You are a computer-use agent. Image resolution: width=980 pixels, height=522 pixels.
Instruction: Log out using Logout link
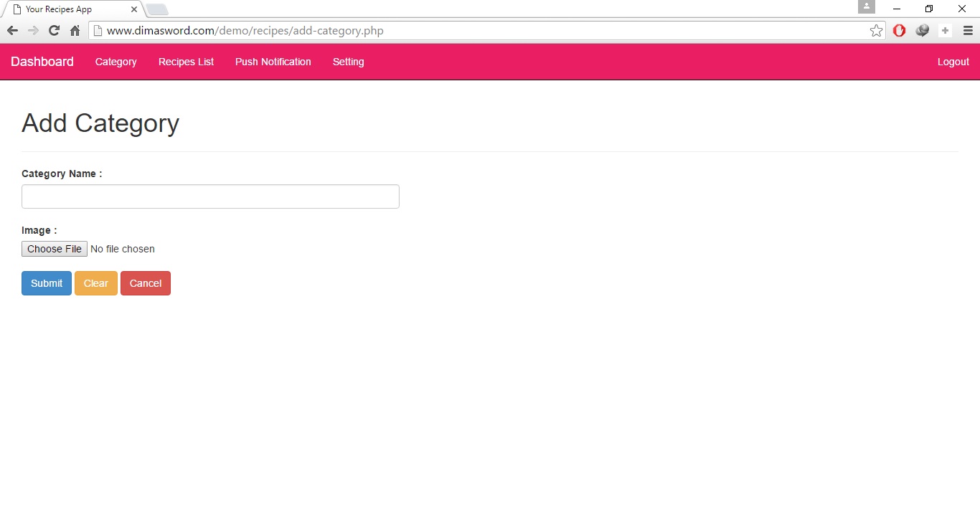pyautogui.click(x=953, y=62)
